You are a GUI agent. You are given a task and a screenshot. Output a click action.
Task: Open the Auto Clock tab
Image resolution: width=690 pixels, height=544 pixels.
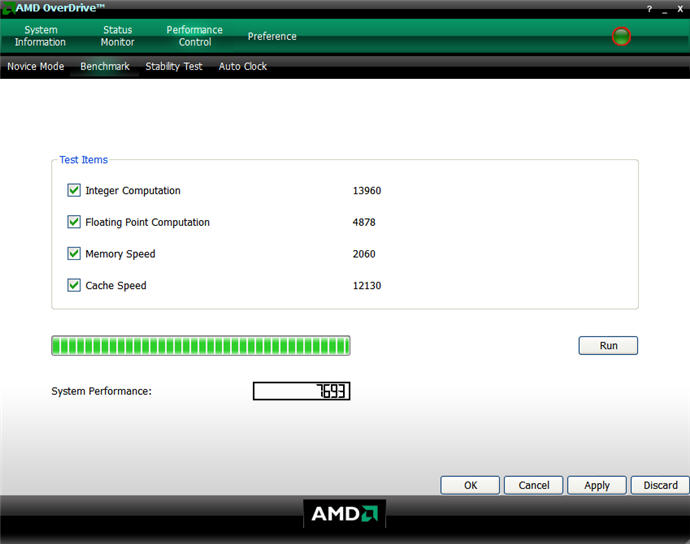pyautogui.click(x=243, y=66)
